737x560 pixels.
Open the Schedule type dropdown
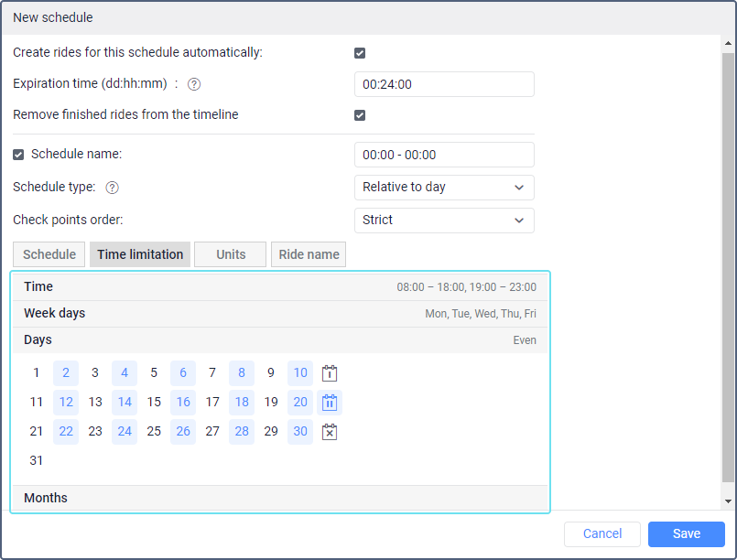coord(444,188)
